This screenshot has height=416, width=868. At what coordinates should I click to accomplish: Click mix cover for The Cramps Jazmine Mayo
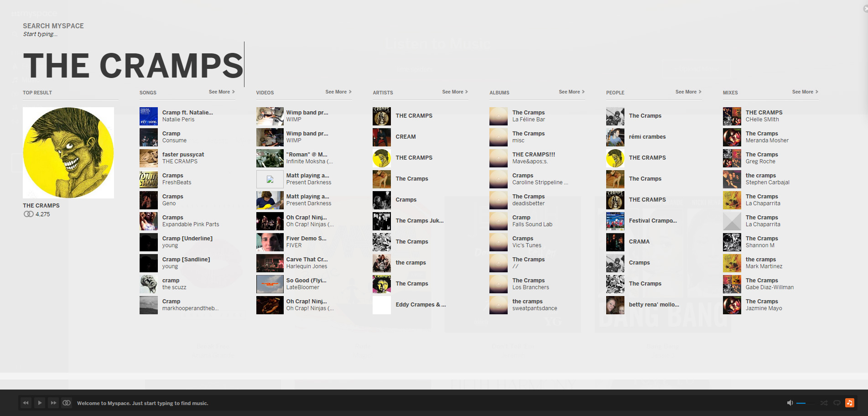pos(732,305)
